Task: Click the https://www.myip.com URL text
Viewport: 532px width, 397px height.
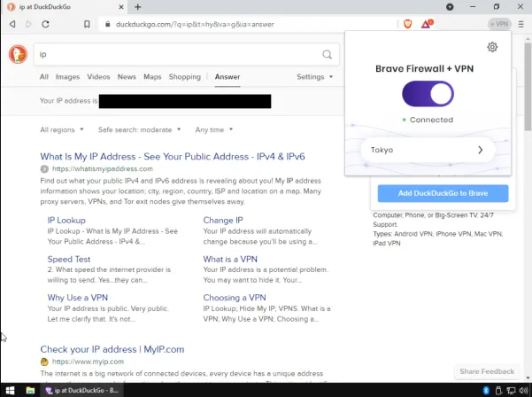Action: 88,362
